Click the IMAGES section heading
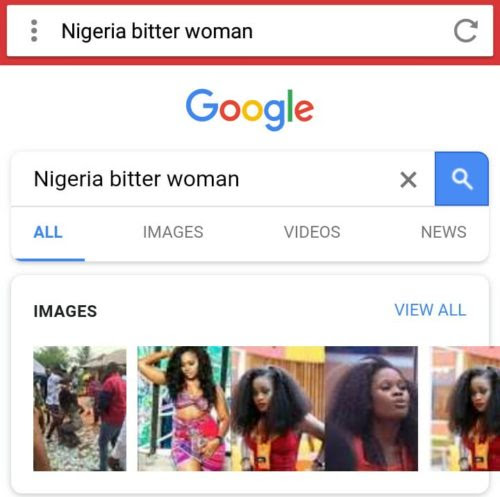 [x=65, y=311]
